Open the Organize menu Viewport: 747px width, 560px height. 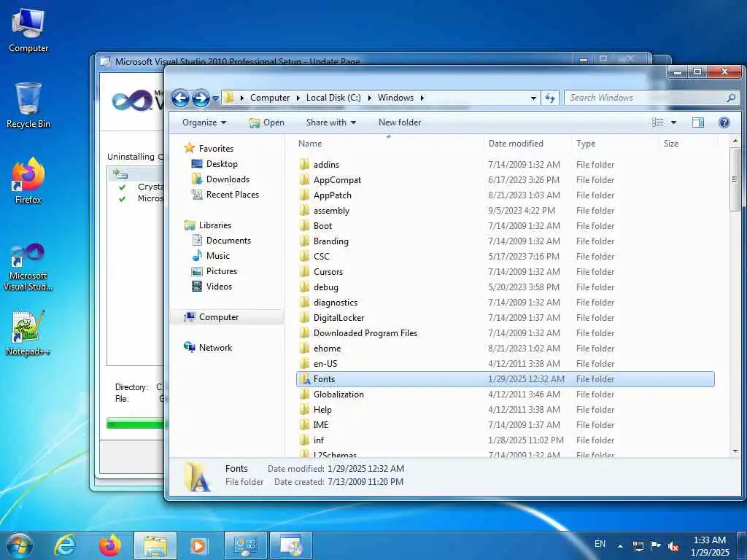tap(204, 122)
